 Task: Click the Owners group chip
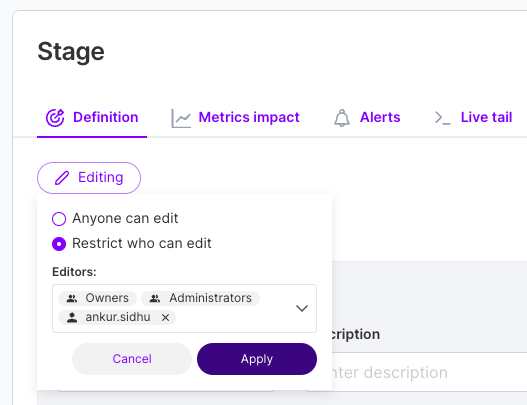coord(97,298)
